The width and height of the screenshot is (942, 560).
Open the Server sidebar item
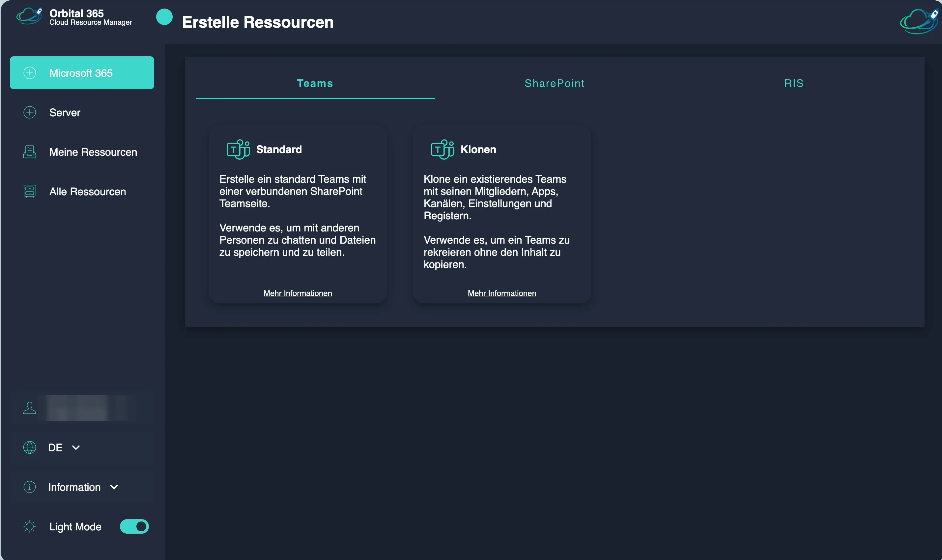(x=82, y=113)
